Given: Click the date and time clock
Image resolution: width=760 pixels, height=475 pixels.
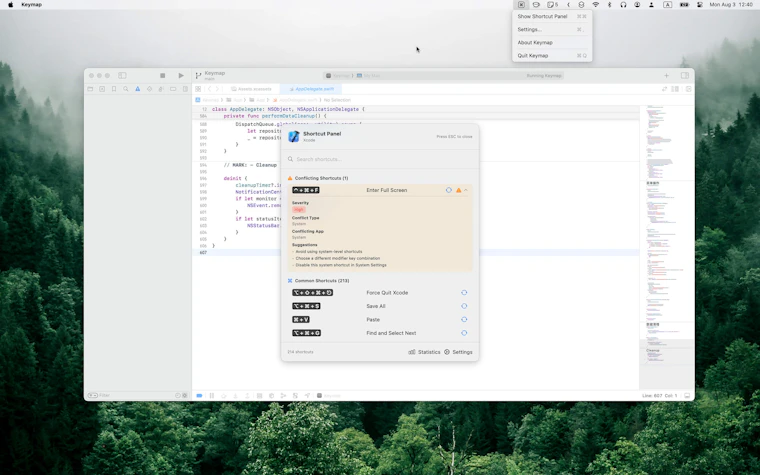Looking at the screenshot, I should pyautogui.click(x=731, y=4).
